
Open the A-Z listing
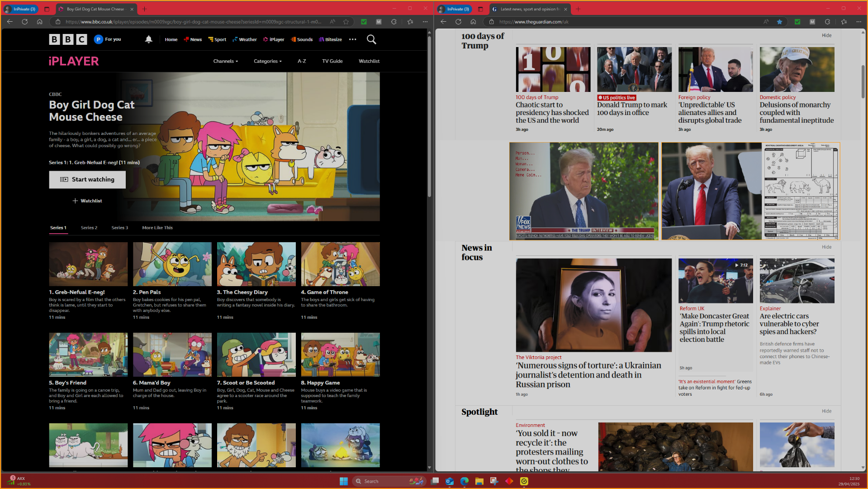point(302,61)
